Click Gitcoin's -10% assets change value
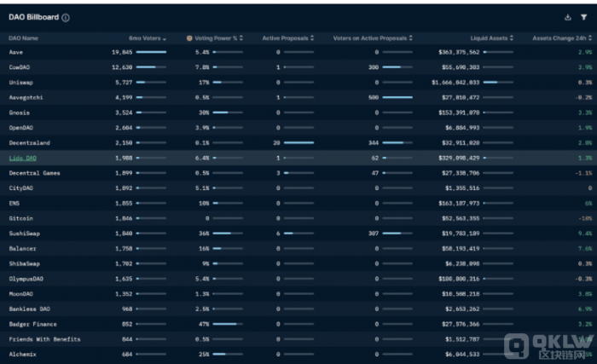The height and width of the screenshot is (364, 597). click(x=585, y=218)
